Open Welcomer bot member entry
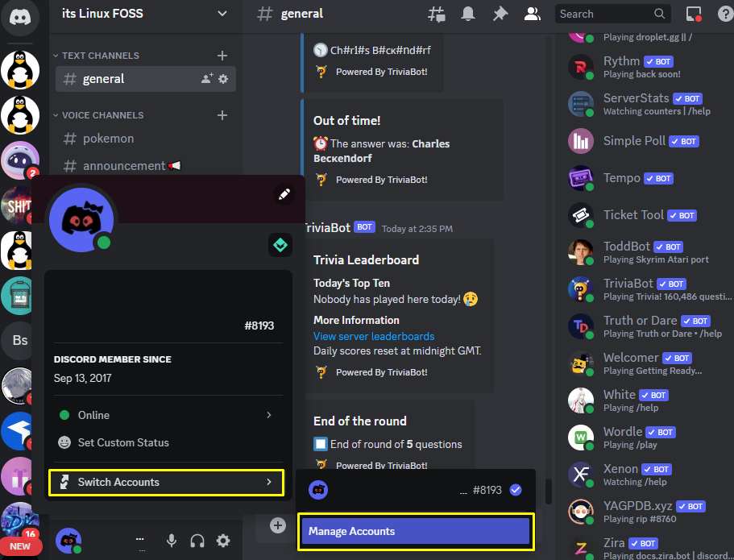The width and height of the screenshot is (734, 560). coord(648,363)
